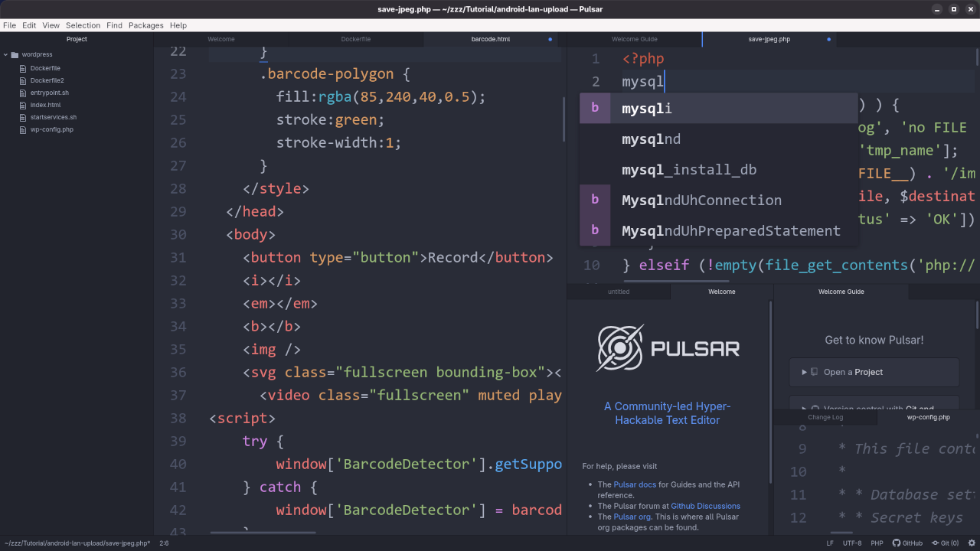
Task: Switch to the Welcome tab in left pane
Action: click(x=221, y=39)
